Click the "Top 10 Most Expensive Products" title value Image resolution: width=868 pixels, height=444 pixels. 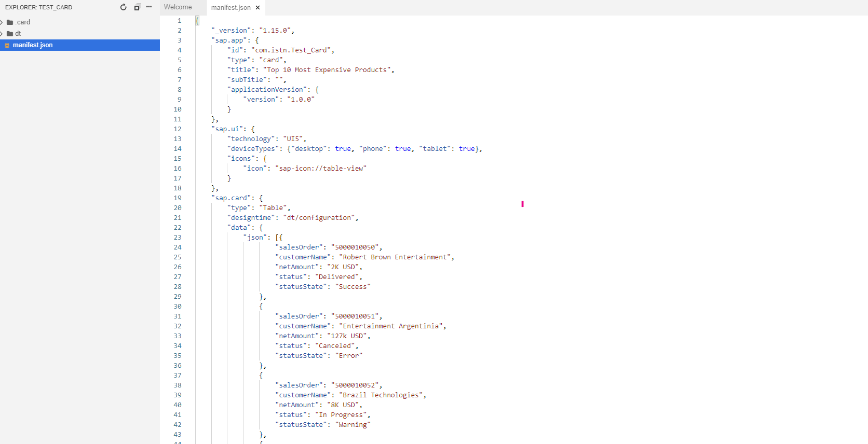(x=327, y=70)
